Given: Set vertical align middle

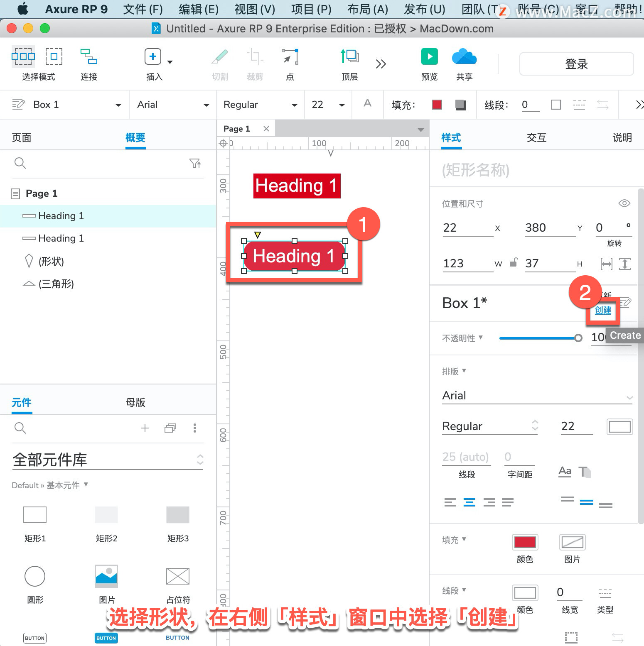Looking at the screenshot, I should tap(586, 502).
